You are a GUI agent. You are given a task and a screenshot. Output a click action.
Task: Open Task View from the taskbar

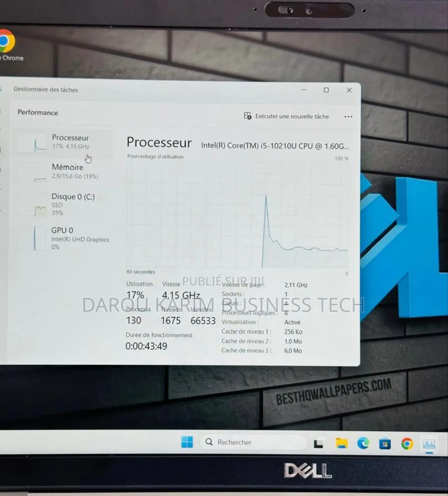(x=318, y=444)
